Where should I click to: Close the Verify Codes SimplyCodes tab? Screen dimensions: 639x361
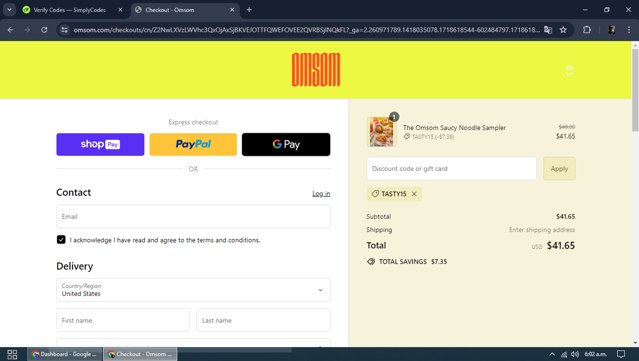[120, 10]
